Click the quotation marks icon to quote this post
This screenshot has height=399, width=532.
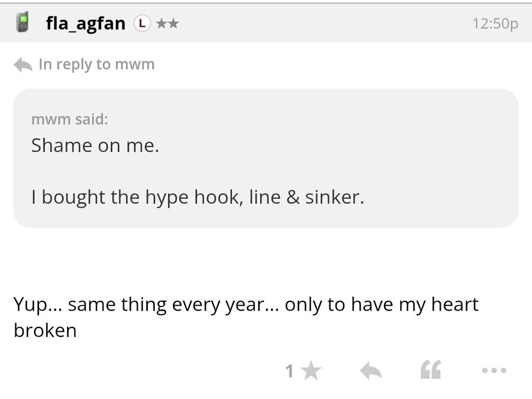[431, 370]
